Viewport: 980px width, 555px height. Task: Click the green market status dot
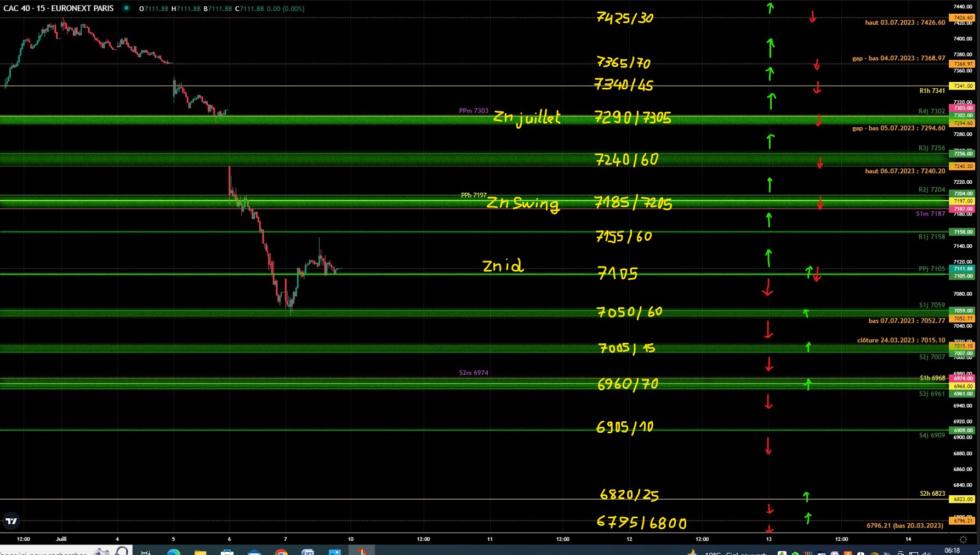click(x=126, y=8)
